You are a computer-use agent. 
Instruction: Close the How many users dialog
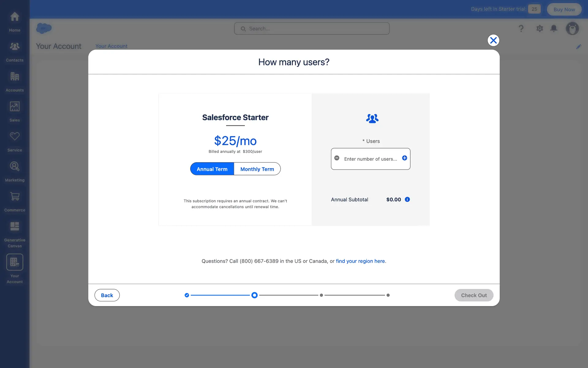(x=493, y=40)
